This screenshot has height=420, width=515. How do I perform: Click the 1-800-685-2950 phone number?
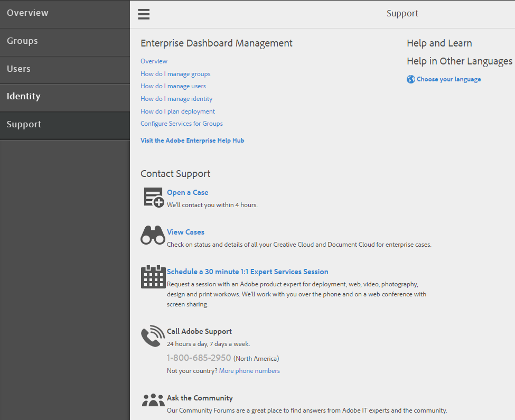(199, 358)
